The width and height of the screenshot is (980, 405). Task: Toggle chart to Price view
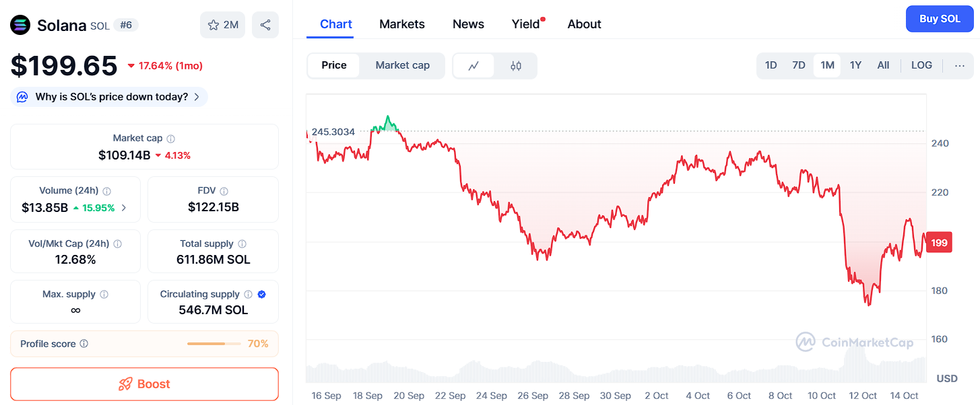tap(334, 65)
